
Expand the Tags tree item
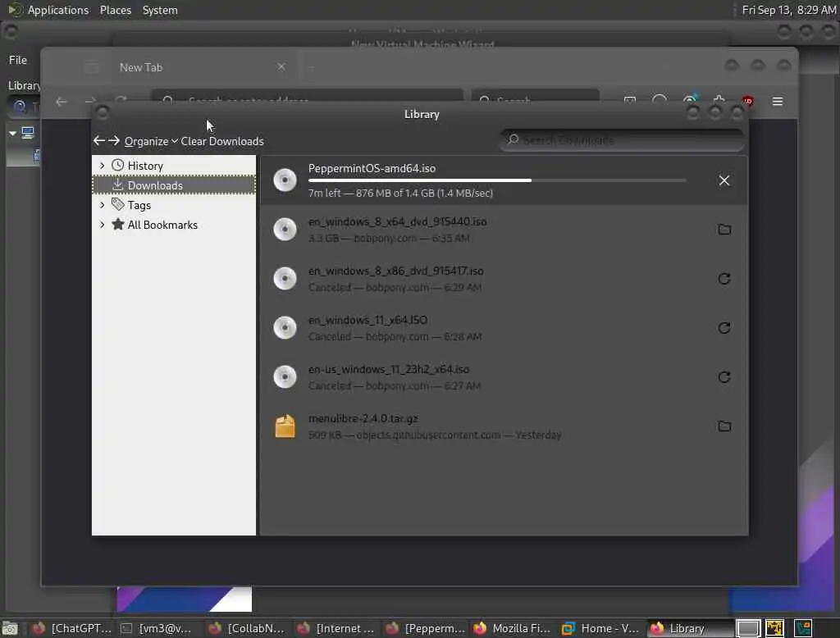pyautogui.click(x=103, y=205)
